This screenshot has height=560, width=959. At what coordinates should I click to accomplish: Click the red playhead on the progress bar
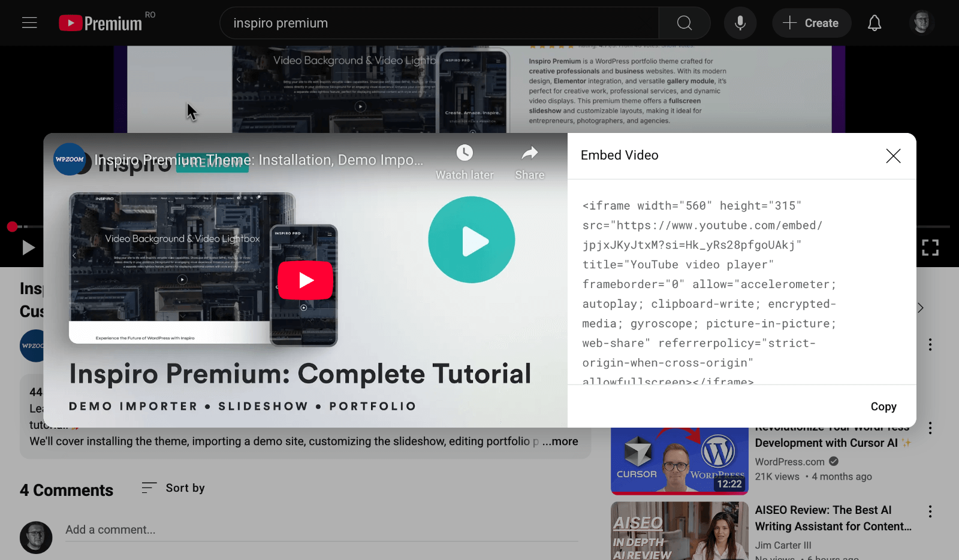(11, 226)
